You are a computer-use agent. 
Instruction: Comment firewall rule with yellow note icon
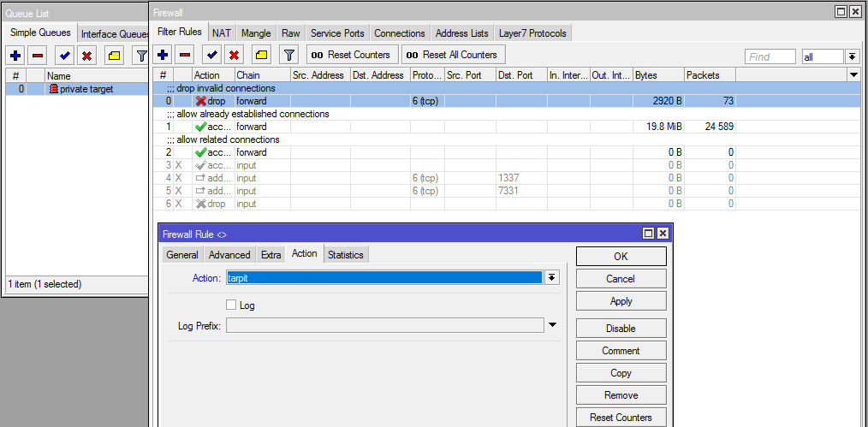point(261,54)
